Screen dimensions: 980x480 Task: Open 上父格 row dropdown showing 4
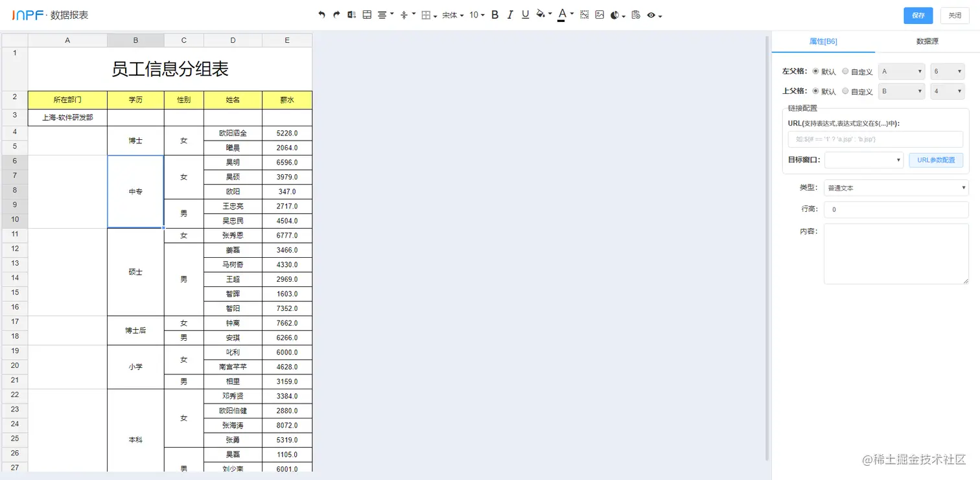948,91
